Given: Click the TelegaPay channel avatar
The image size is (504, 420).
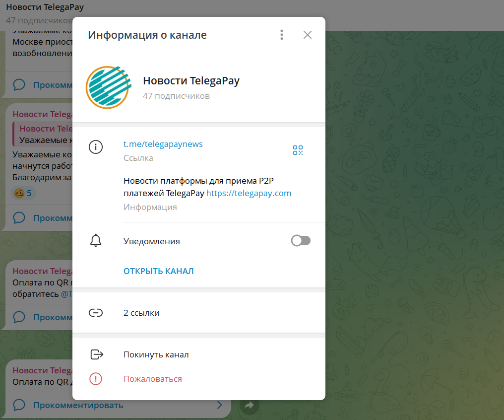Looking at the screenshot, I should coord(108,87).
